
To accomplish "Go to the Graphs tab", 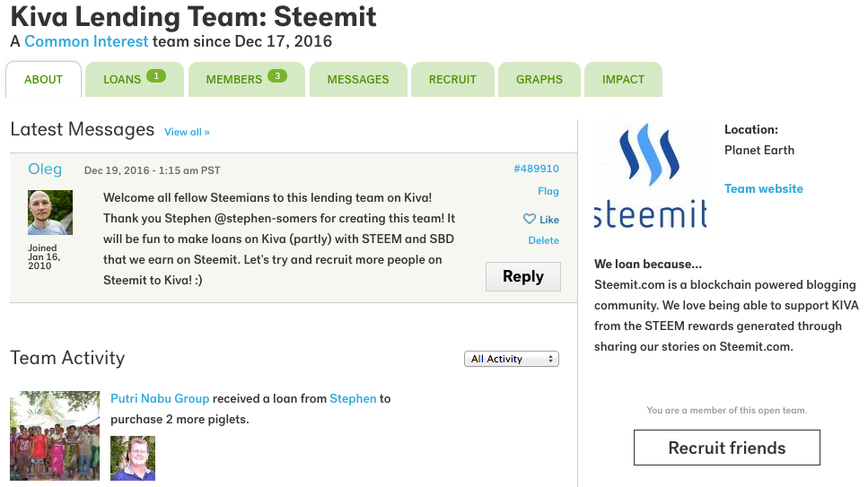I will click(539, 80).
